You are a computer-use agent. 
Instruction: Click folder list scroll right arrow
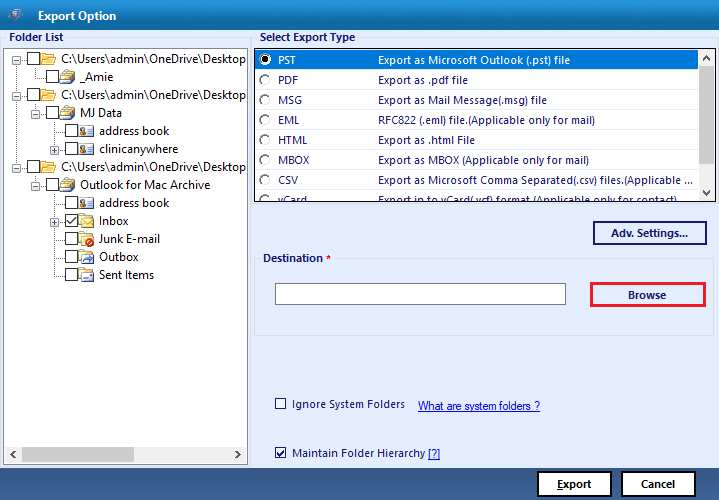point(238,454)
